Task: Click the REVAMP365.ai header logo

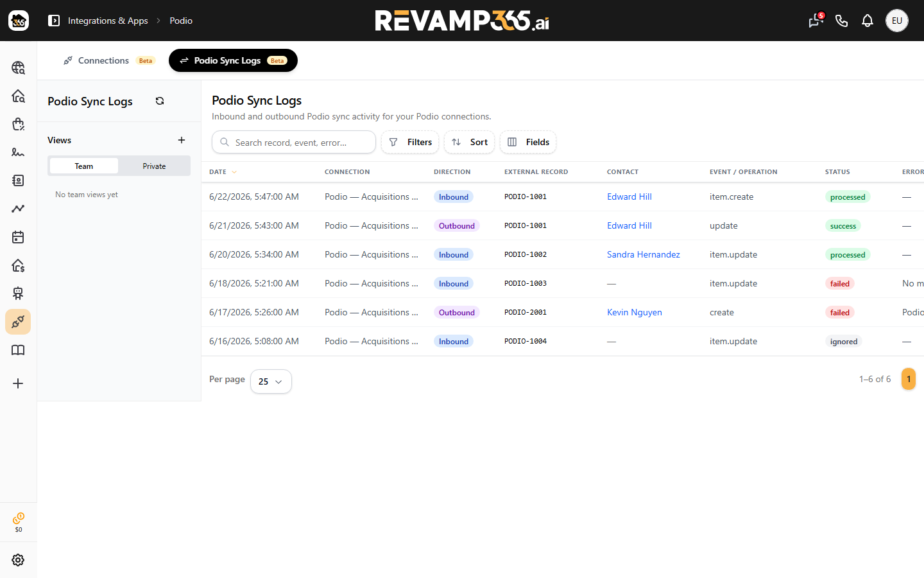Action: [462, 21]
